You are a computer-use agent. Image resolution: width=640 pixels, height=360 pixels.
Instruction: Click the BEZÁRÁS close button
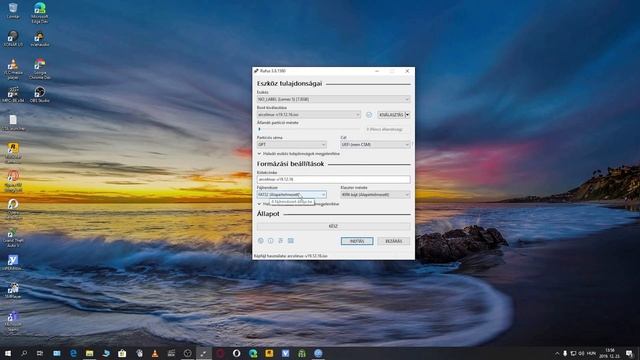click(x=393, y=241)
